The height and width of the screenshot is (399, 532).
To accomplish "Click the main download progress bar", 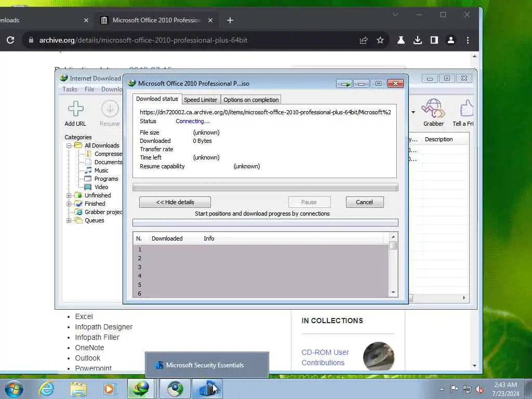I will (x=265, y=187).
